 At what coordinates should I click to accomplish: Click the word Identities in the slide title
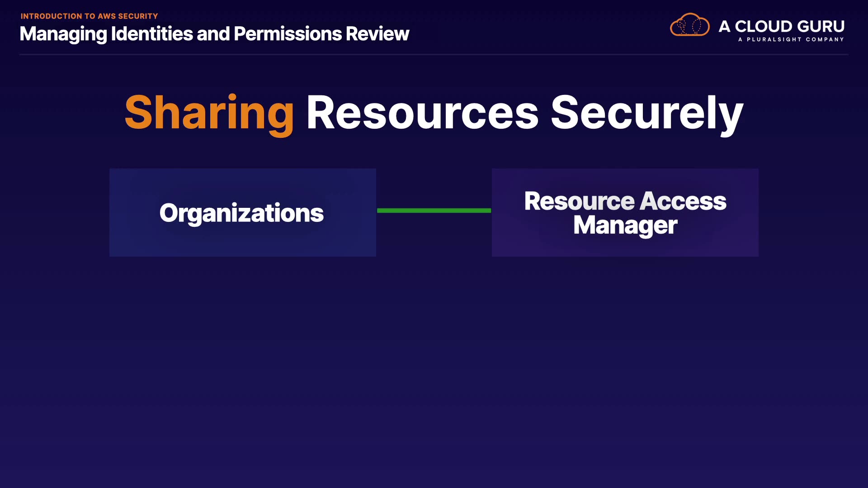click(x=152, y=34)
